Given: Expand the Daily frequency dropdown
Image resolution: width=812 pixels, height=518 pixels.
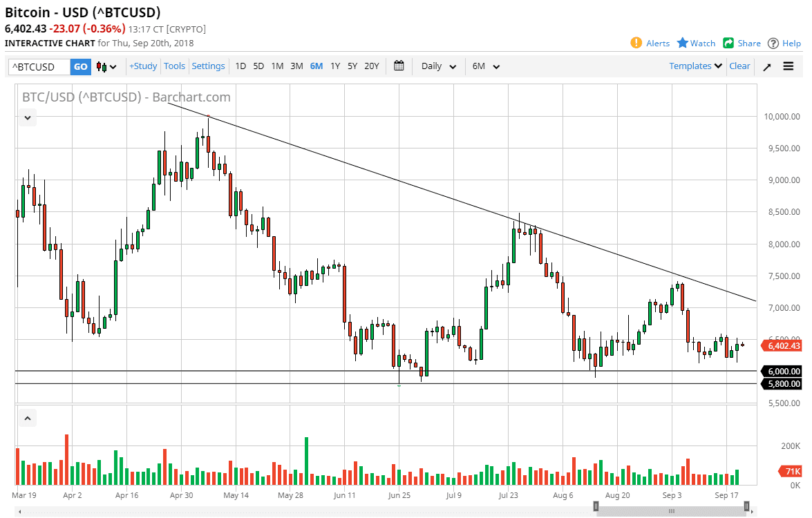Looking at the screenshot, I should point(439,66).
